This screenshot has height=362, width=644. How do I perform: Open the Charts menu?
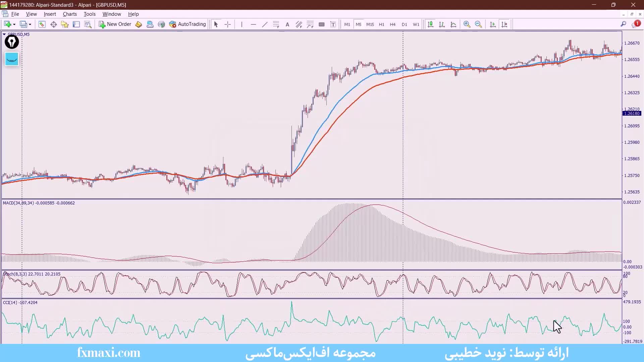(70, 14)
